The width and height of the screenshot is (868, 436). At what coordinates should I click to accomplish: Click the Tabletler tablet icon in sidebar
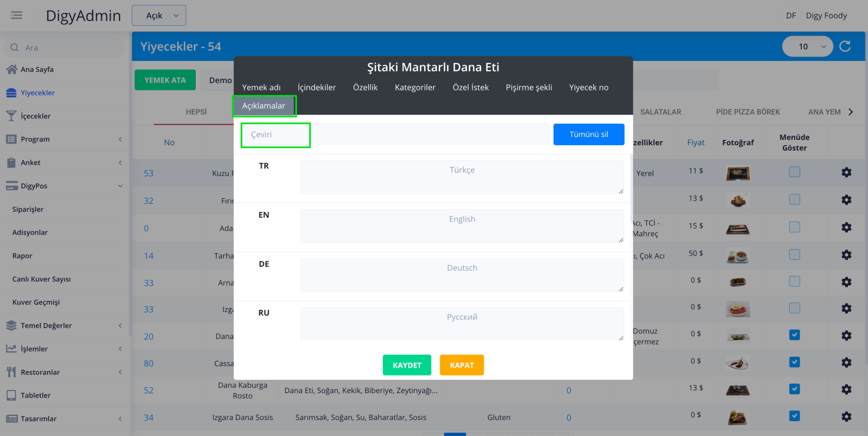pyautogui.click(x=11, y=395)
